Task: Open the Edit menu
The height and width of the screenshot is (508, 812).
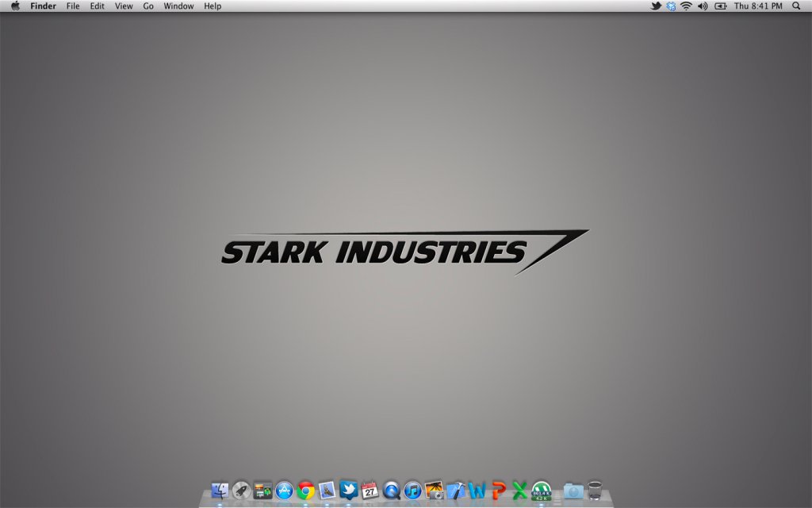Action: tap(98, 6)
